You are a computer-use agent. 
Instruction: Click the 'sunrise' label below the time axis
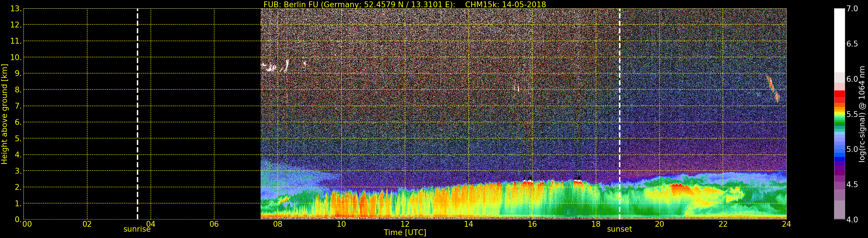[137, 229]
